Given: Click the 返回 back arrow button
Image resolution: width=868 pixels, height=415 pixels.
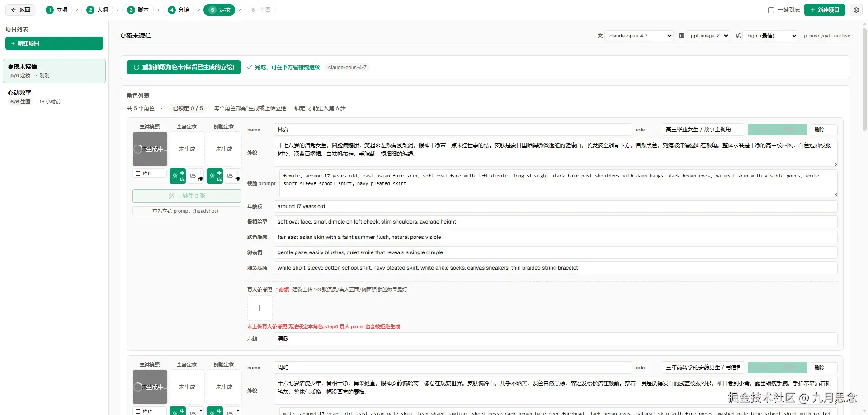Looking at the screenshot, I should (20, 10).
